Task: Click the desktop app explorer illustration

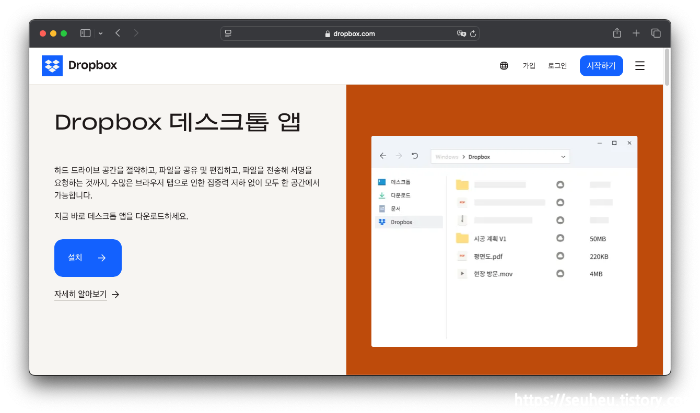Action: coord(504,241)
